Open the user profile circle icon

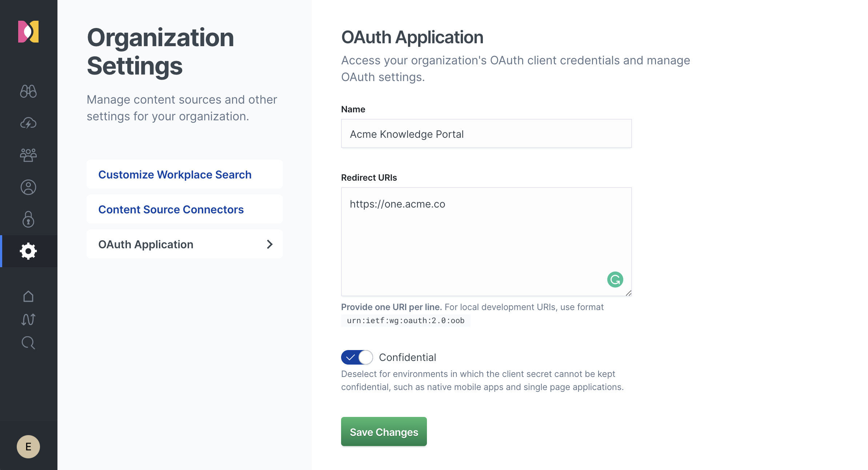point(28,187)
